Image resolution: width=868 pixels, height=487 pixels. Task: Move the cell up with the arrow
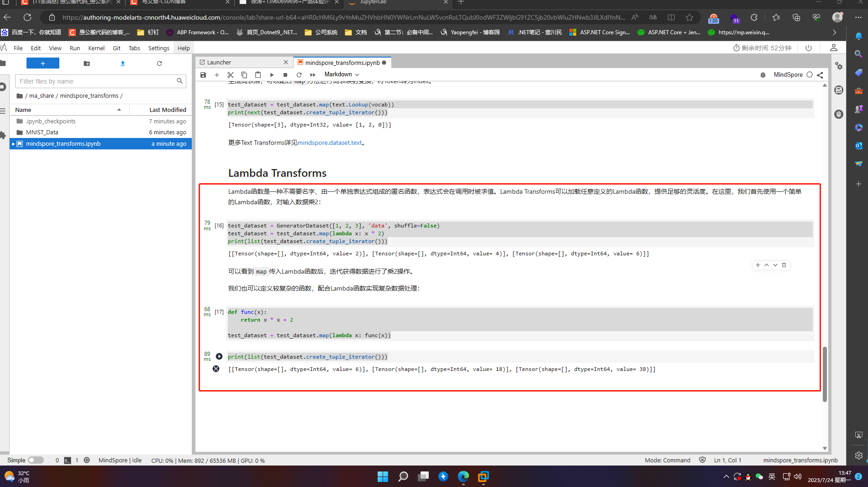click(x=767, y=265)
